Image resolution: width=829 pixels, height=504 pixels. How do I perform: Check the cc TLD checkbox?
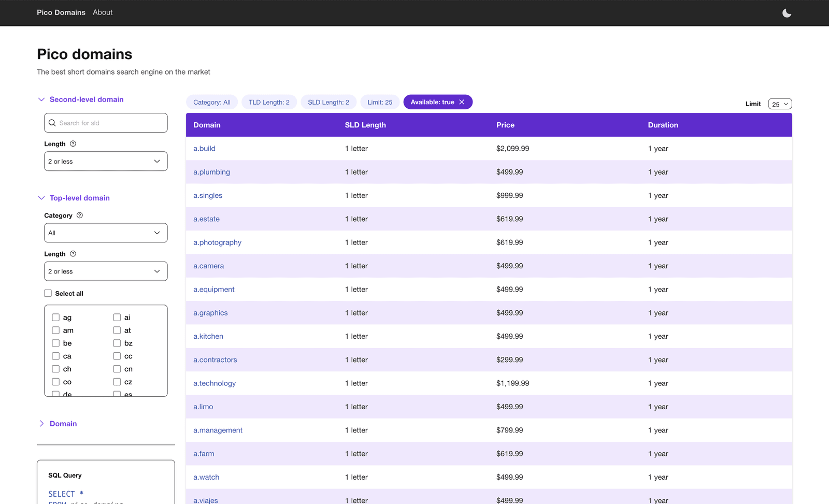point(117,356)
